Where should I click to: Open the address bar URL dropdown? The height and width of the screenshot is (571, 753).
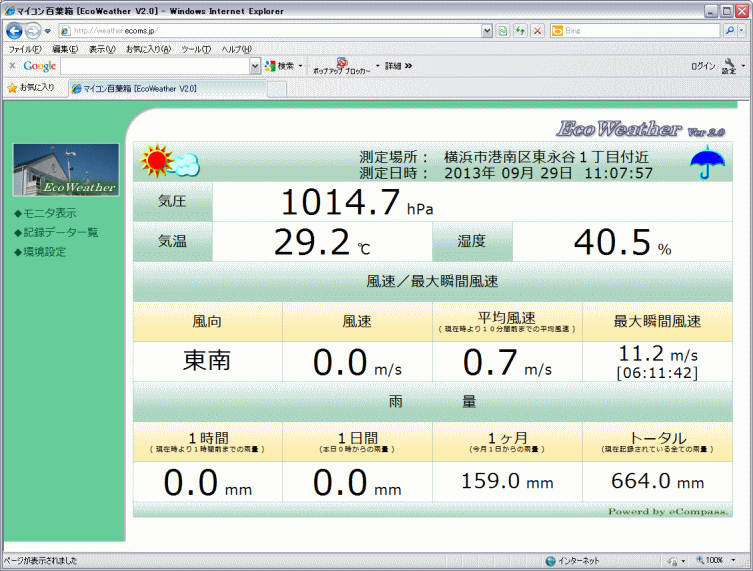[487, 30]
